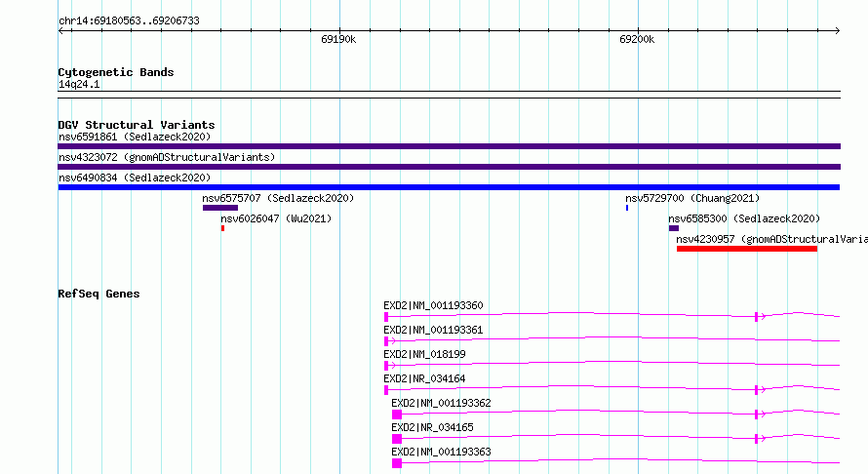Viewport: 868px width, 474px height.
Task: Open the EXD2|NM_018199 transcript label
Action: [x=424, y=354]
